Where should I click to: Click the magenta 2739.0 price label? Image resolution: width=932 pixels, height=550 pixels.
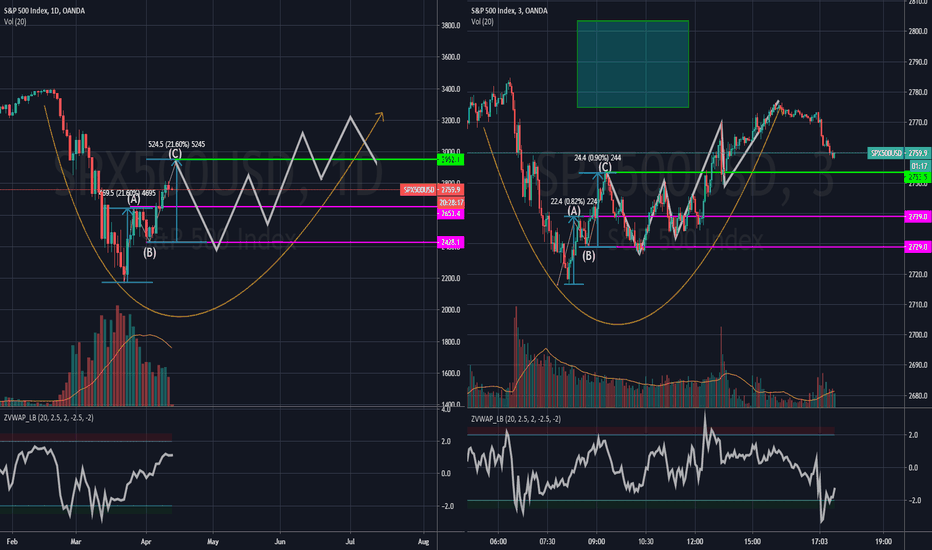pyautogui.click(x=918, y=217)
